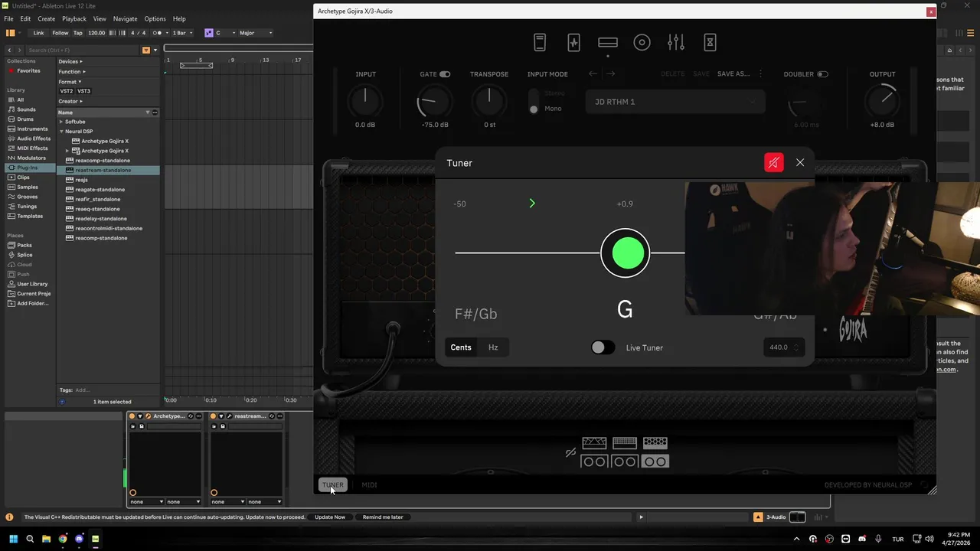Open the time effects hourglass icon
This screenshot has height=551, width=980.
[710, 43]
